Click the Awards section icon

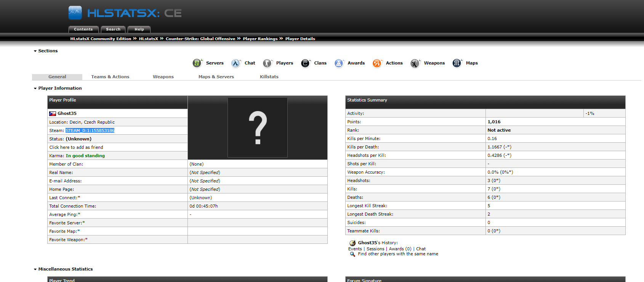(339, 63)
